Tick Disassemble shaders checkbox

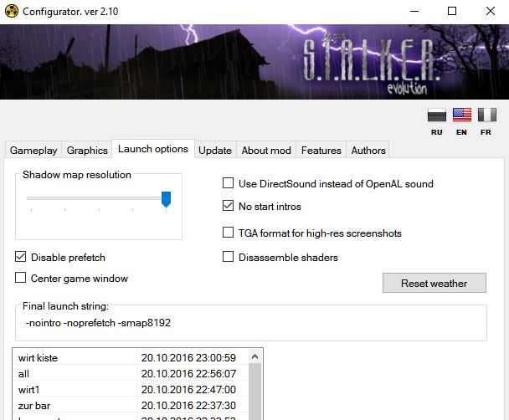click(228, 257)
